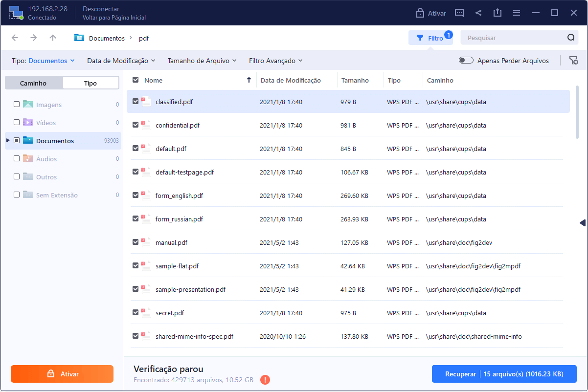
Task: Select the sample-presentation.pdf row
Action: coord(348,289)
